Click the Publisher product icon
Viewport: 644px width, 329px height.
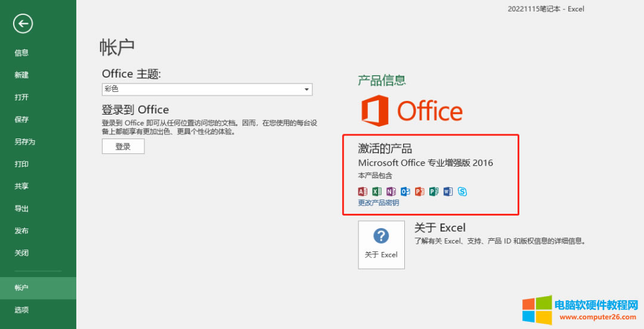coord(434,191)
